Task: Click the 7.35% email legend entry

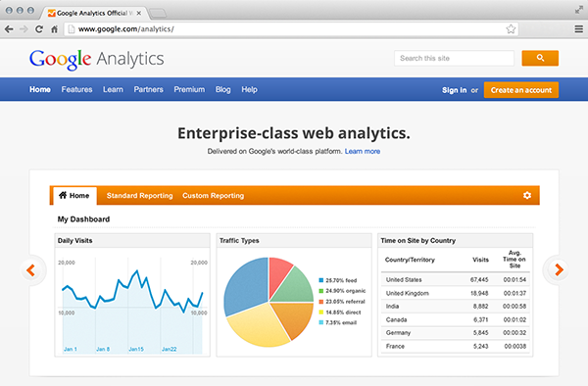Action: click(338, 322)
